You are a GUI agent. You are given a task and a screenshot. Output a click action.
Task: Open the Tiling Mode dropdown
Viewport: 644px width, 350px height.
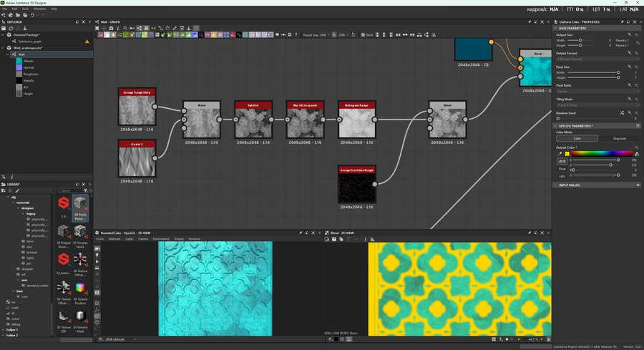point(597,104)
